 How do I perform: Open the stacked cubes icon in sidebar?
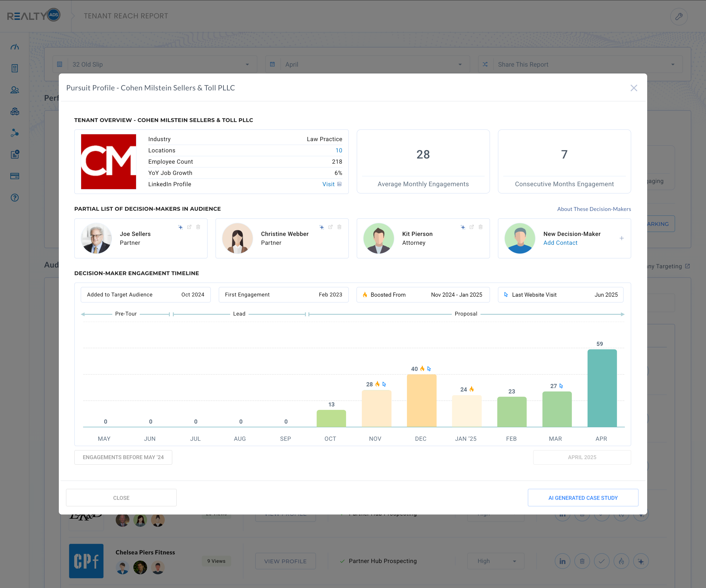15,111
